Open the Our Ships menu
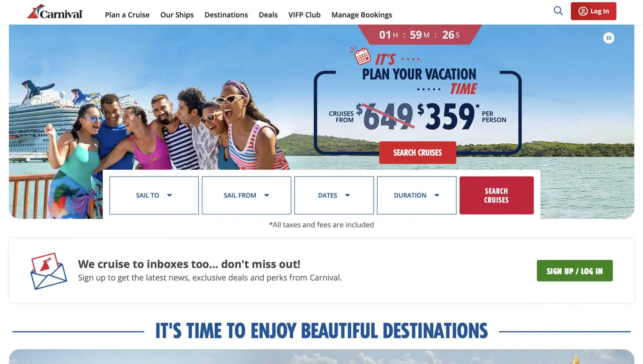 tap(177, 15)
